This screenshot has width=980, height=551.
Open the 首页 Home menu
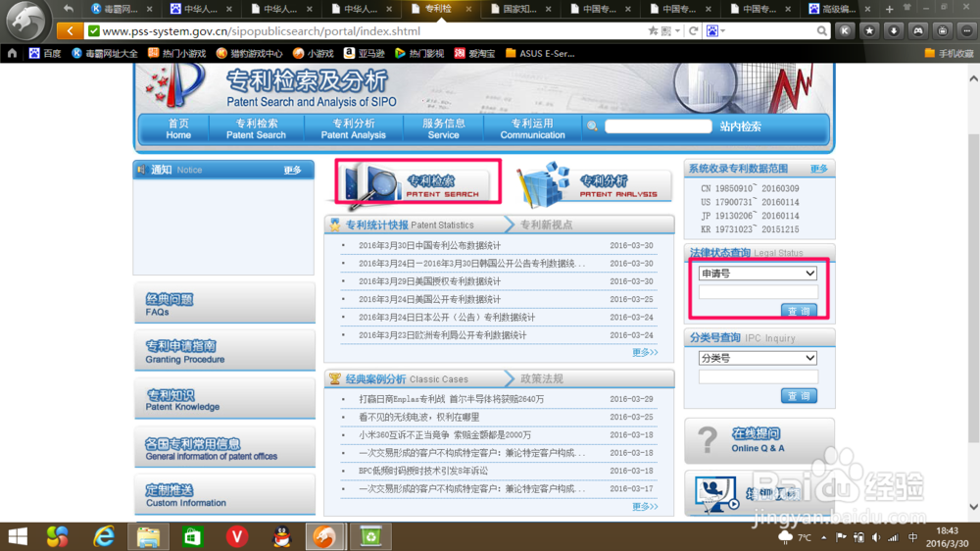click(178, 128)
